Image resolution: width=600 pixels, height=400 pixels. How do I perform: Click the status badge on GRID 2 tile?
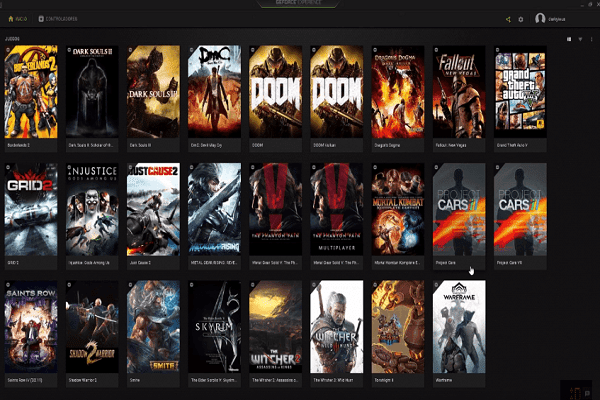8,166
